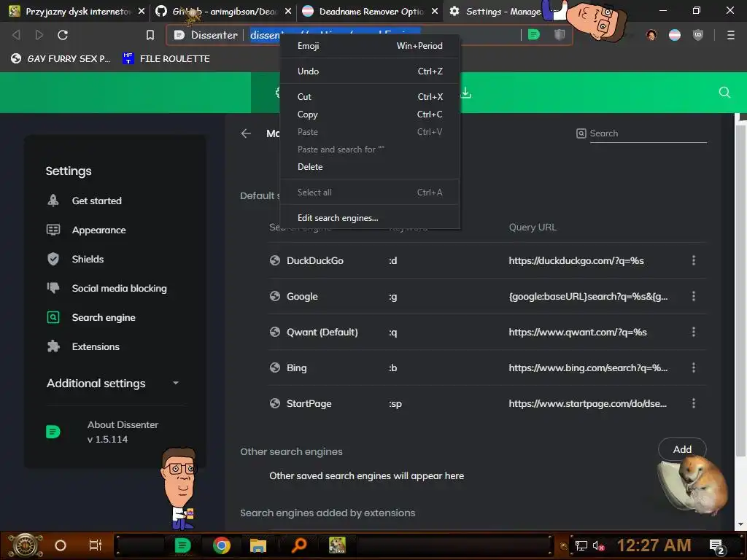Open Chrome from the taskbar

(x=222, y=545)
